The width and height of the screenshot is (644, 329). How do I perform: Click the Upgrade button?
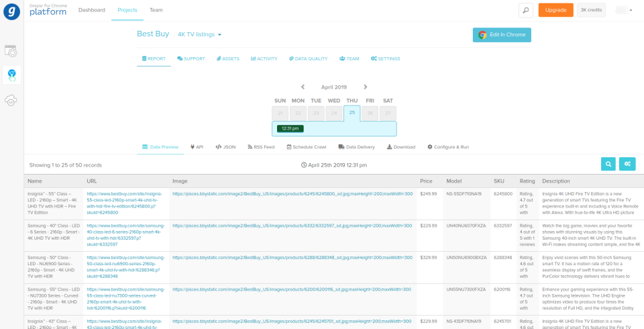555,10
